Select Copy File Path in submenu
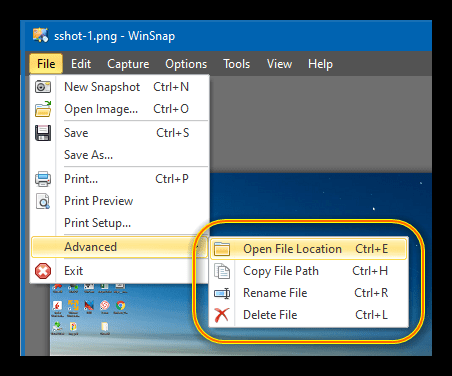The height and width of the screenshot is (376, 452). coord(309,271)
